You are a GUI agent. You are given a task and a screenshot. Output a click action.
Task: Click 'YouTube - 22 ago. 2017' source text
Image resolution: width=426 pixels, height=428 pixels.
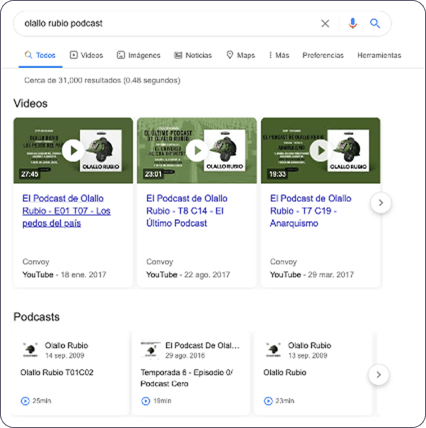188,275
